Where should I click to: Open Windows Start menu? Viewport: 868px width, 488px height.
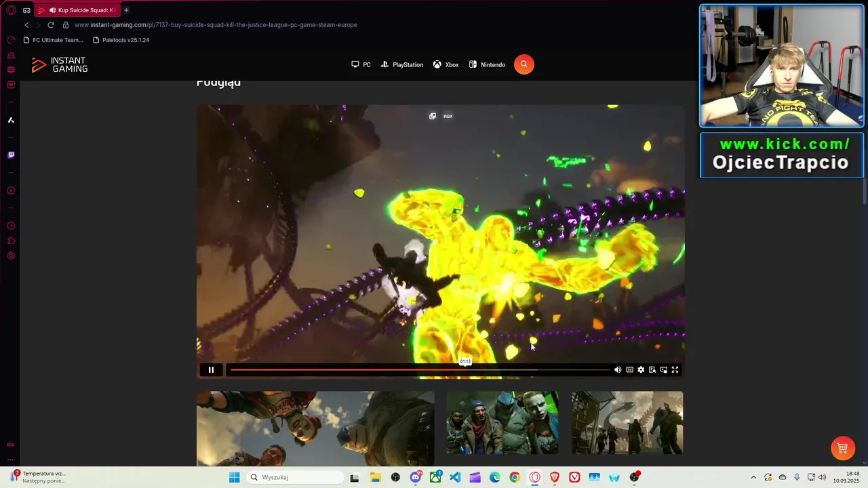[x=234, y=477]
